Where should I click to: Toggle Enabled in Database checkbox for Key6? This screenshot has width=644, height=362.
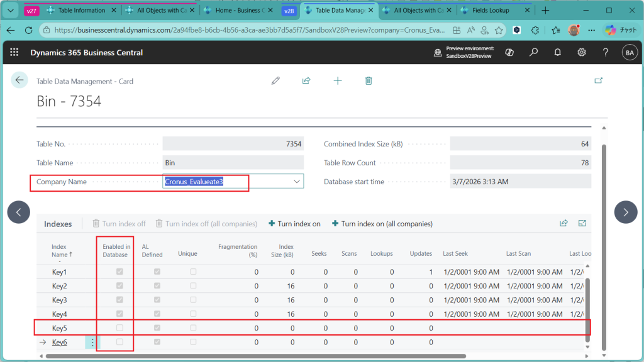(x=120, y=343)
